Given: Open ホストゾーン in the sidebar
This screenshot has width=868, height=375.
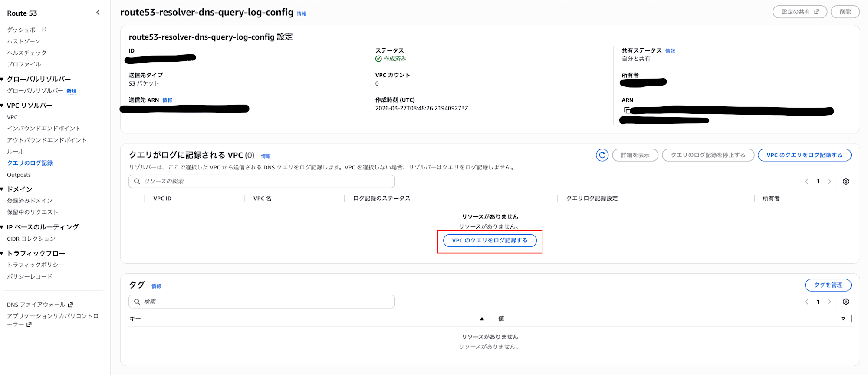Looking at the screenshot, I should click(23, 41).
